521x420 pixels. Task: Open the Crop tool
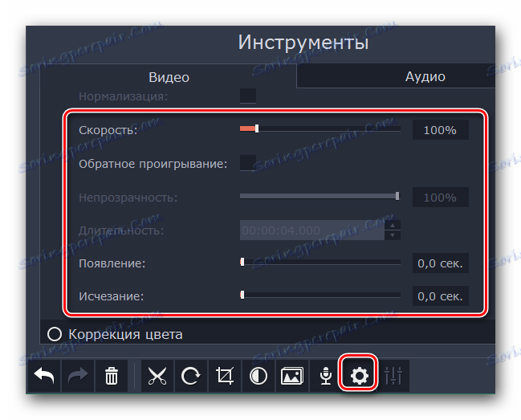[x=225, y=376]
